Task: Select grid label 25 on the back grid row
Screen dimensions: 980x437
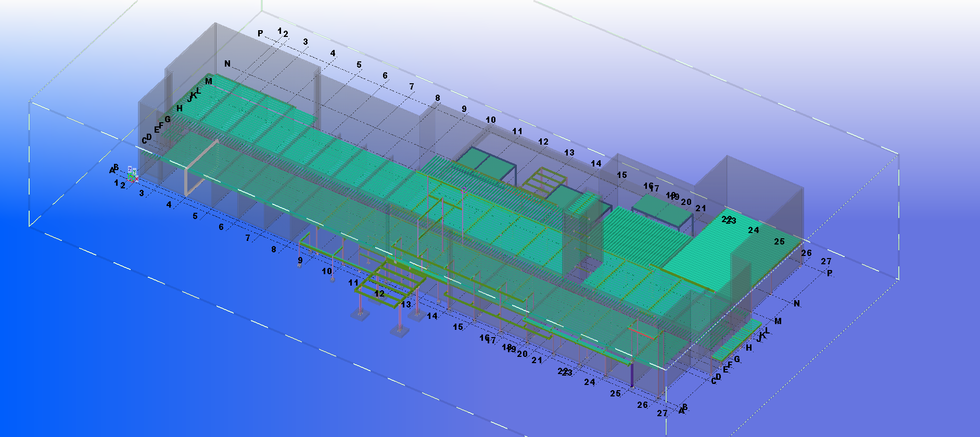Action: click(x=779, y=241)
